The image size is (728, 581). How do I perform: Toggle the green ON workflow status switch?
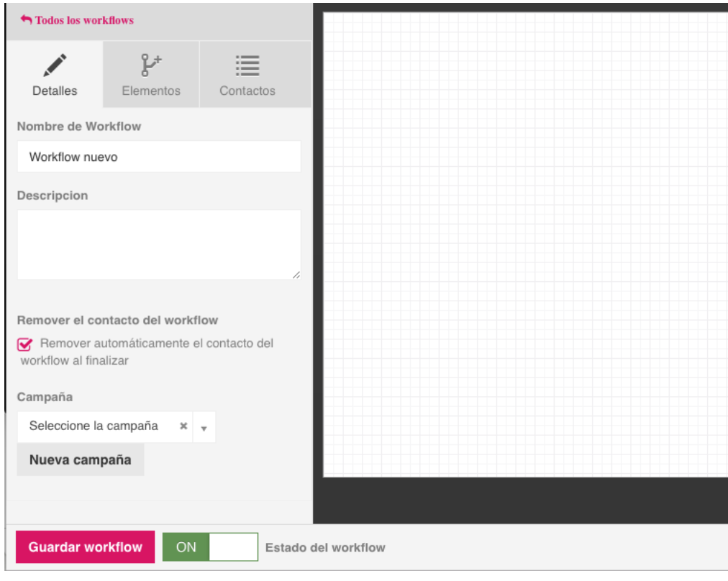(186, 547)
